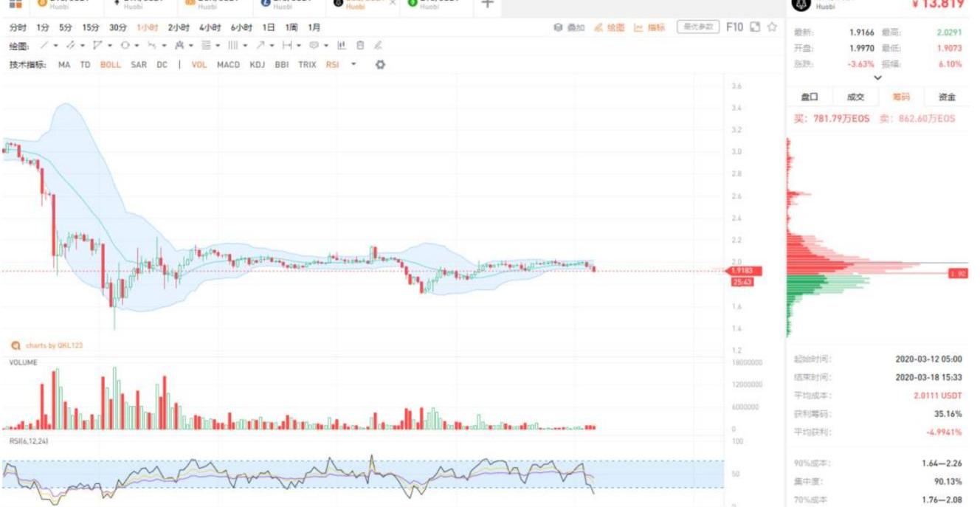
Task: Open the grid layout icon at top-left
Action: pyautogui.click(x=15, y=4)
